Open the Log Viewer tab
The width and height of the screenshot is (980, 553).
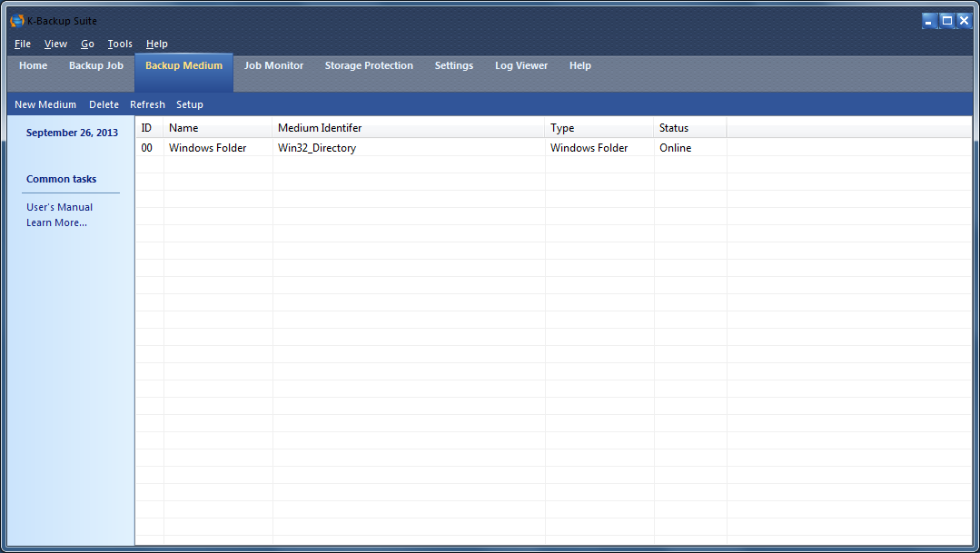[521, 65]
